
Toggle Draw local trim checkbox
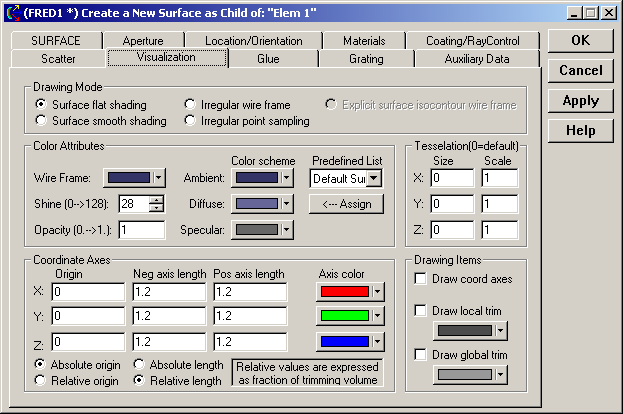tap(421, 311)
